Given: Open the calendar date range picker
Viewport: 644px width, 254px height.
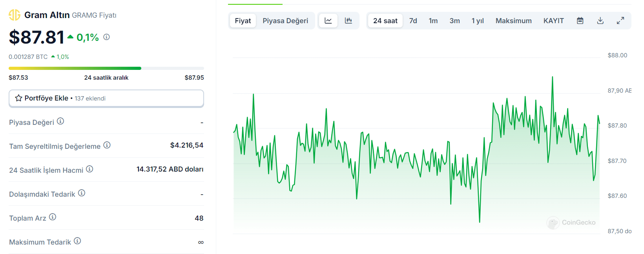Looking at the screenshot, I should coord(580,21).
